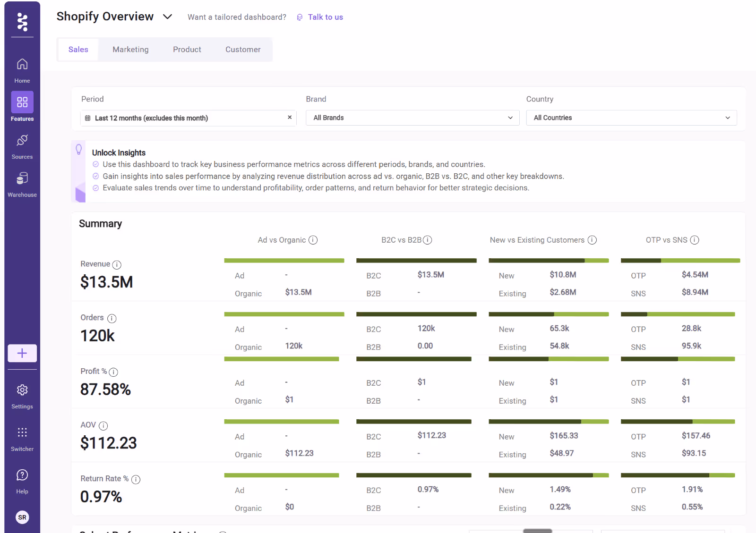Click Revenue OTP vs SNS bar
756x533 pixels.
pyautogui.click(x=680, y=261)
